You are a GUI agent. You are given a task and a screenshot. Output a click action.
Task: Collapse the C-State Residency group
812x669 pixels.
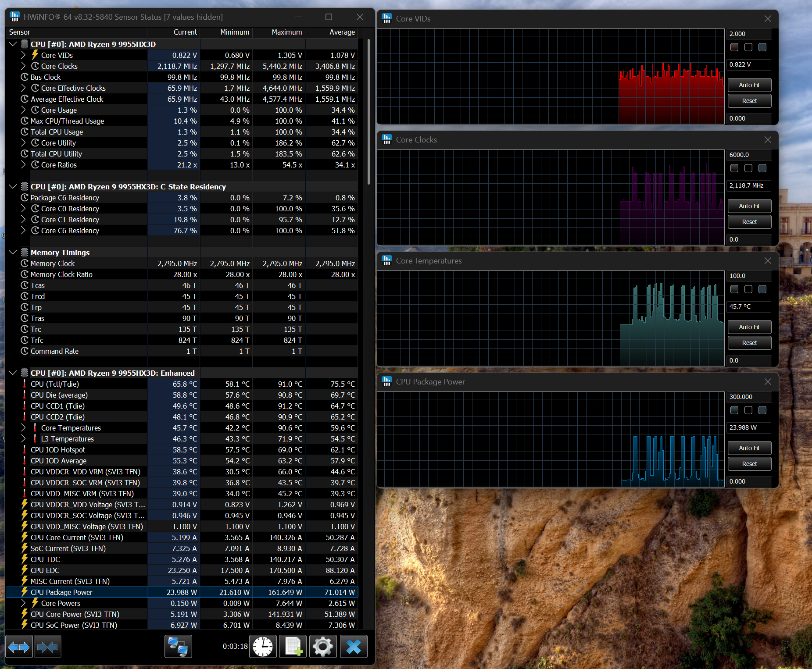(x=13, y=187)
